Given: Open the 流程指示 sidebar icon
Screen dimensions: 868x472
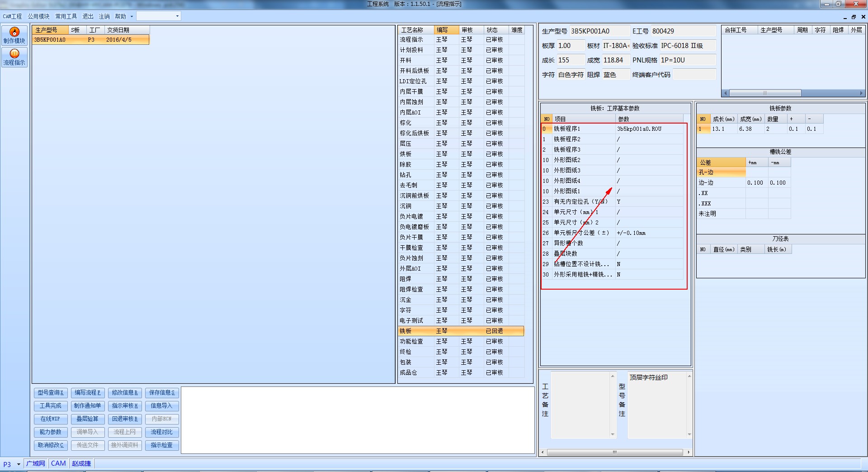Looking at the screenshot, I should pyautogui.click(x=14, y=57).
